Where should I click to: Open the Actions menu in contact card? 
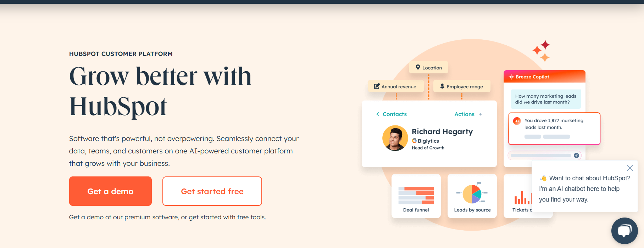coord(464,114)
